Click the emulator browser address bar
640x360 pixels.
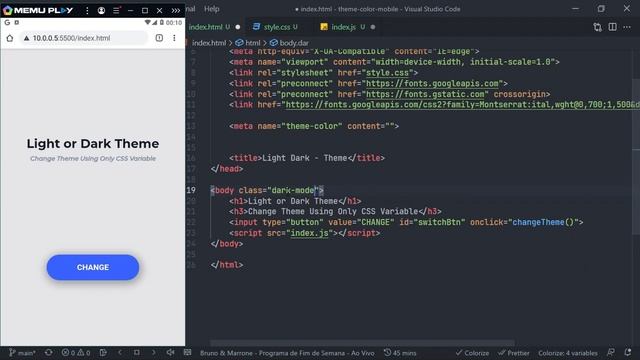[84, 38]
